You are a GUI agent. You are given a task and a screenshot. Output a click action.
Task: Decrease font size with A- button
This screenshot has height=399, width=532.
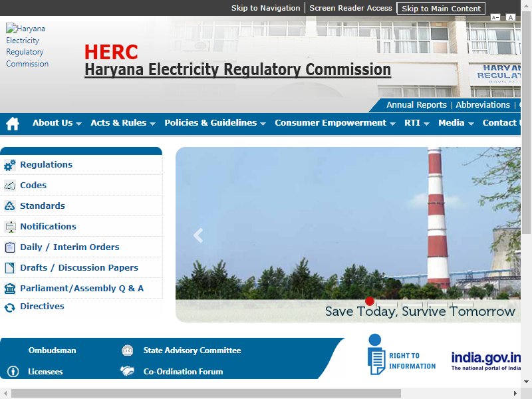[495, 18]
